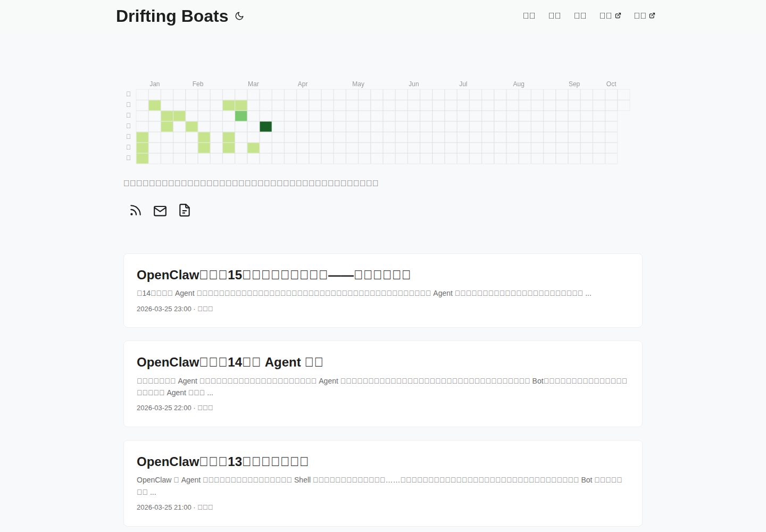The width and height of the screenshot is (766, 532).
Task: Open the RSS feed icon
Action: (x=136, y=211)
